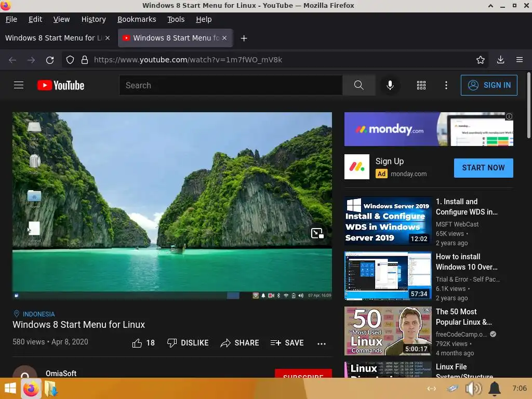Screen dimensions: 532x399
Task: Click the YouTube search magnifier button
Action: tap(358, 85)
